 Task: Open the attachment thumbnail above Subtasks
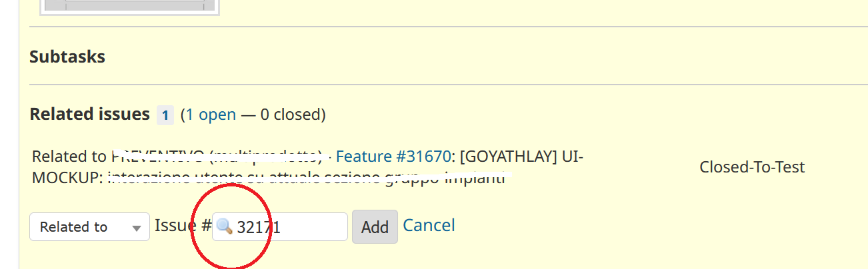(129, 7)
